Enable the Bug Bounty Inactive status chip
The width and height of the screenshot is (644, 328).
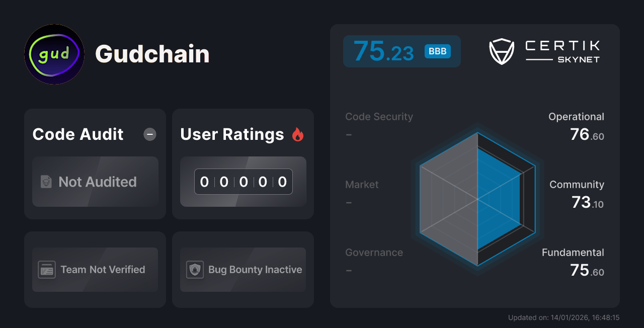[x=243, y=270]
